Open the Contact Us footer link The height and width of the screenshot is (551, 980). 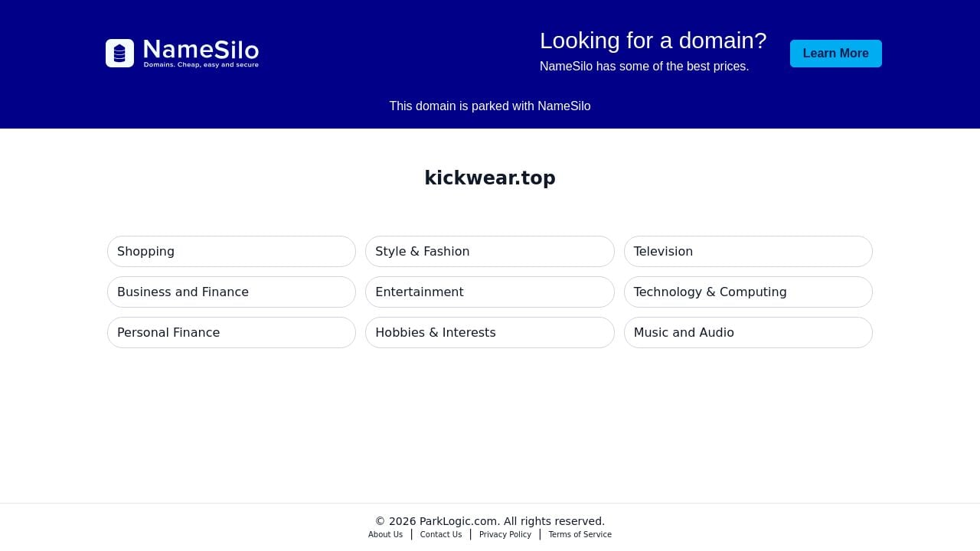click(x=441, y=534)
